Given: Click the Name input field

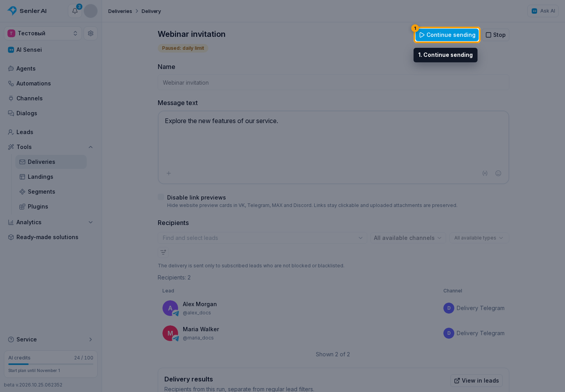Looking at the screenshot, I should (334, 83).
